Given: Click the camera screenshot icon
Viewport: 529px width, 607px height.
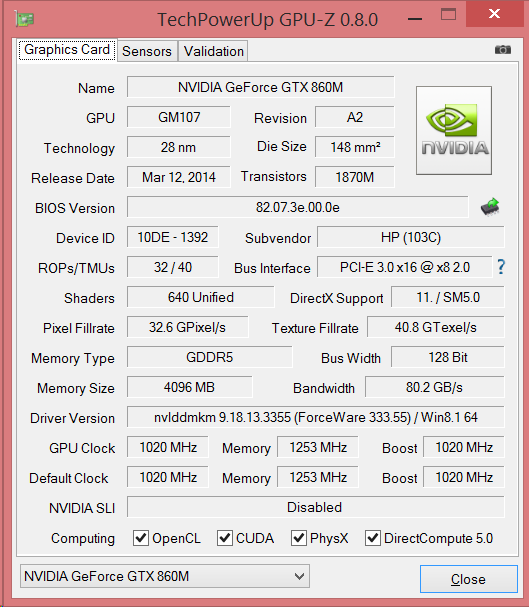Looking at the screenshot, I should [x=503, y=50].
